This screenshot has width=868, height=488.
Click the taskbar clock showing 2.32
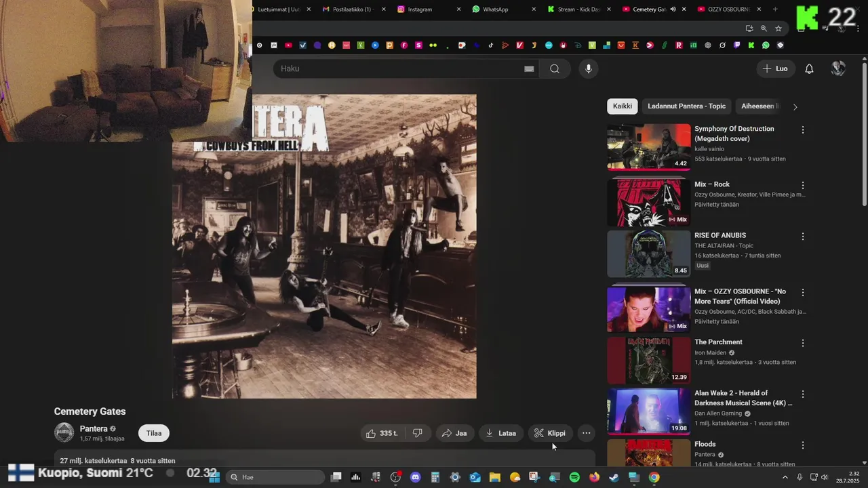click(x=848, y=477)
